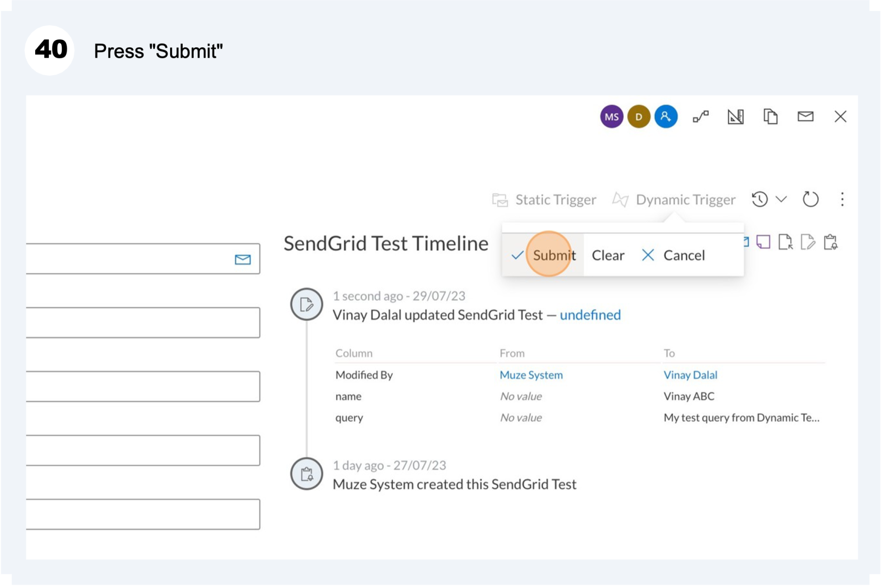
Task: Click the D user avatar
Action: click(x=639, y=117)
